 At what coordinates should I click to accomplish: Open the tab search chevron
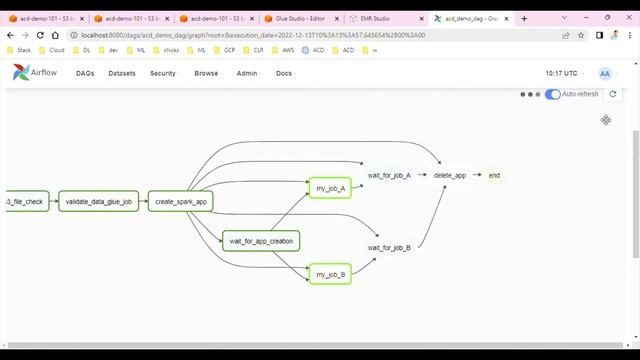point(564,18)
